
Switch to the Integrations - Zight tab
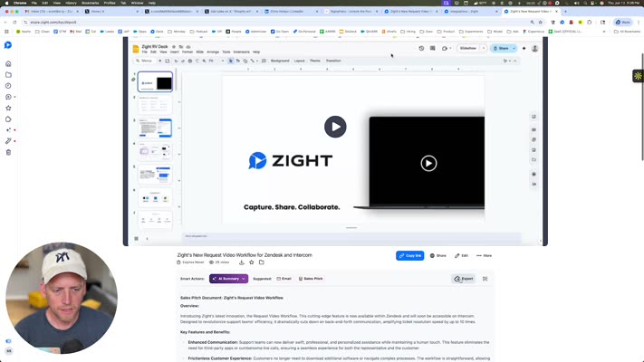click(x=472, y=12)
